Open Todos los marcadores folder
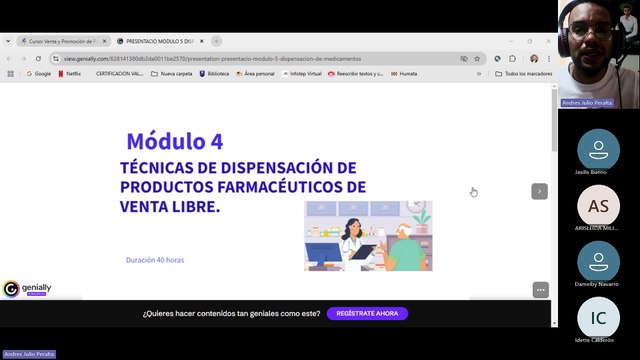The height and width of the screenshot is (360, 640). pyautogui.click(x=524, y=74)
